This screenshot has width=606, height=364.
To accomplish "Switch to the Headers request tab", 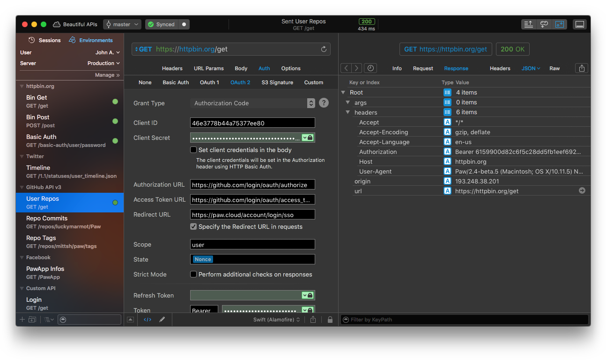I will pyautogui.click(x=172, y=68).
